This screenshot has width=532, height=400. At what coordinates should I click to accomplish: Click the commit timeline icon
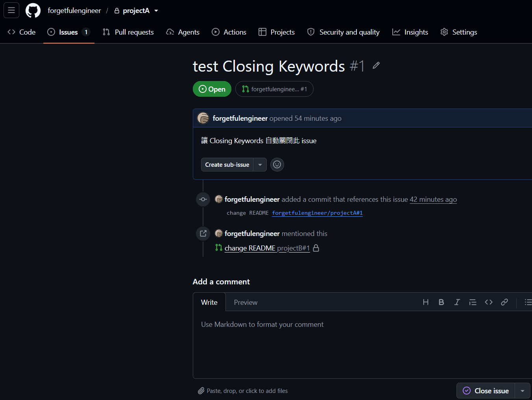(203, 199)
